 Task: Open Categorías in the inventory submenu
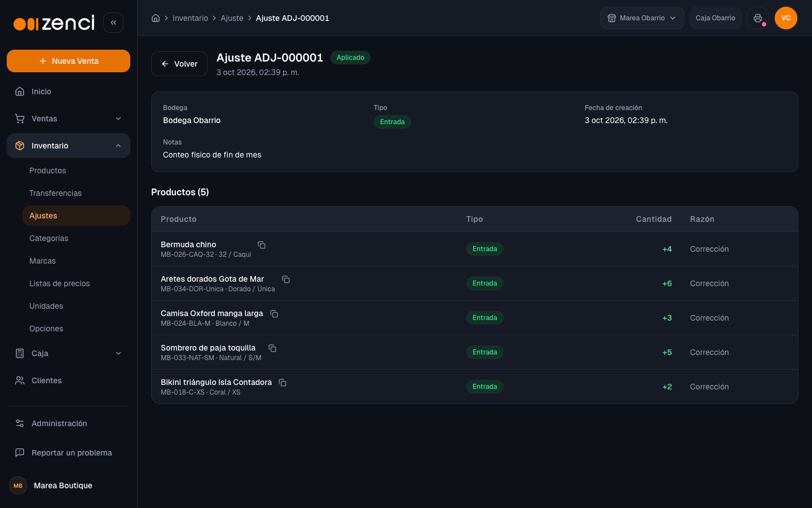(x=76, y=238)
